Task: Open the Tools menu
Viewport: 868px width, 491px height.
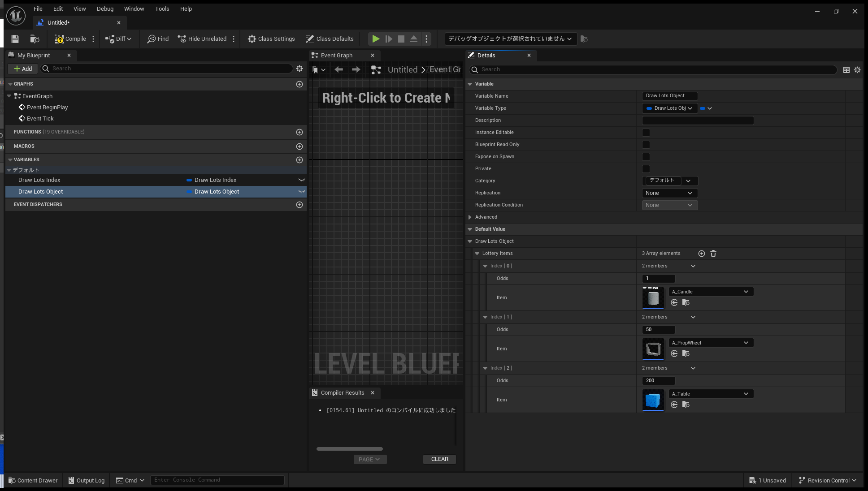Action: point(162,9)
